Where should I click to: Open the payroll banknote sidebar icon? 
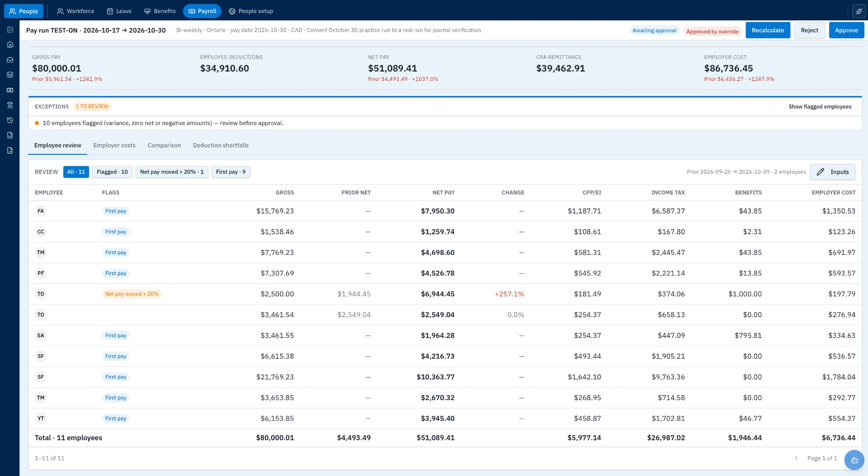[x=10, y=90]
